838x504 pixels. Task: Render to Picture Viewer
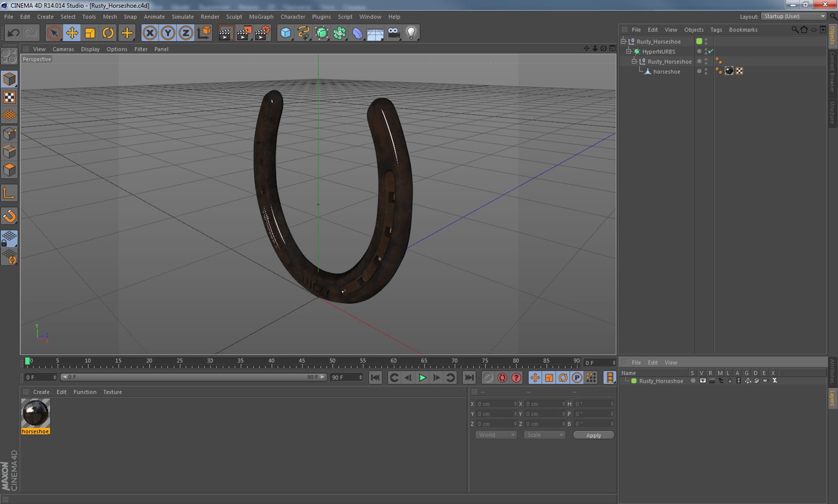pyautogui.click(x=244, y=33)
